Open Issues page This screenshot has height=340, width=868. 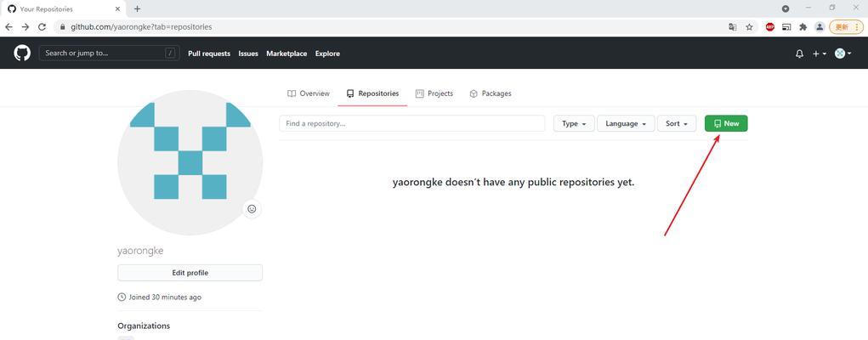tap(248, 54)
